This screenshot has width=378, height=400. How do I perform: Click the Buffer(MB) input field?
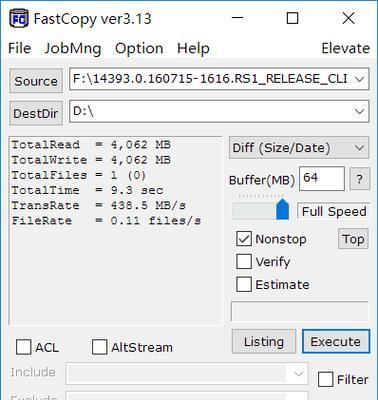tap(322, 178)
